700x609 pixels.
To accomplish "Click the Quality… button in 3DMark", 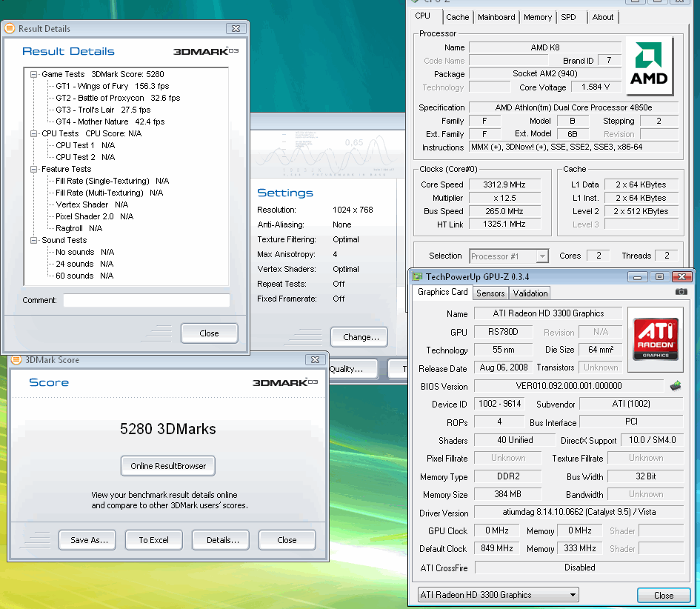I will click(353, 369).
